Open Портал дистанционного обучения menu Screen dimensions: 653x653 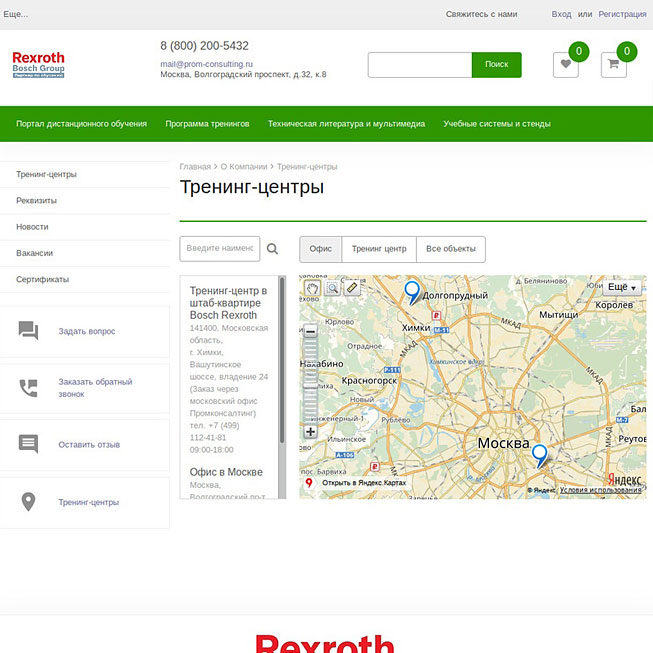tap(82, 124)
